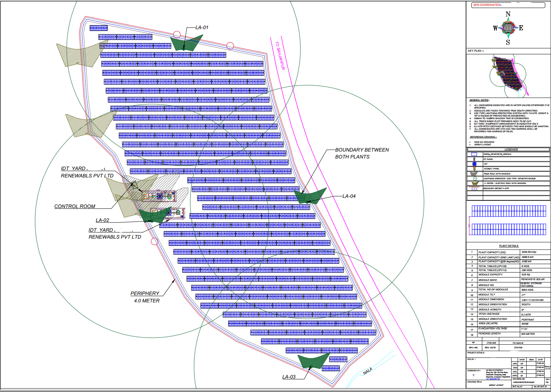Click the HT PANEL legend text
The height and width of the screenshot is (392, 551).
tap(488, 159)
